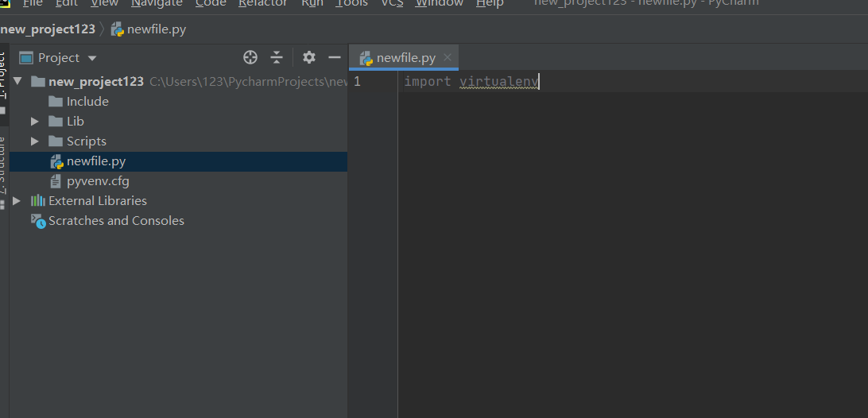
Task: Collapse all tree nodes icon
Action: 277,57
